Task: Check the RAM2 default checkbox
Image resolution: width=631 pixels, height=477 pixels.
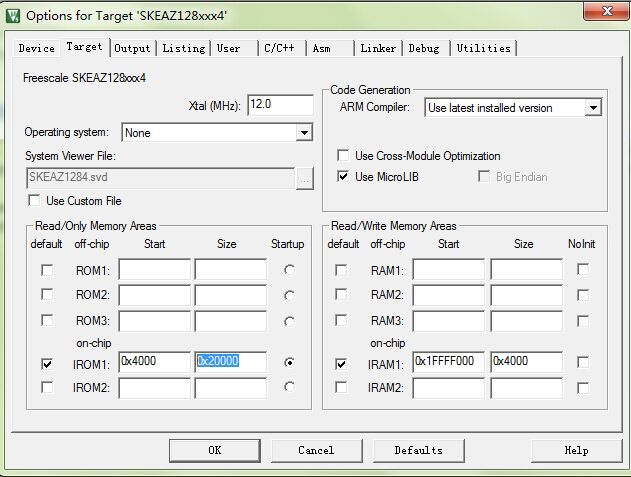Action: 341,295
